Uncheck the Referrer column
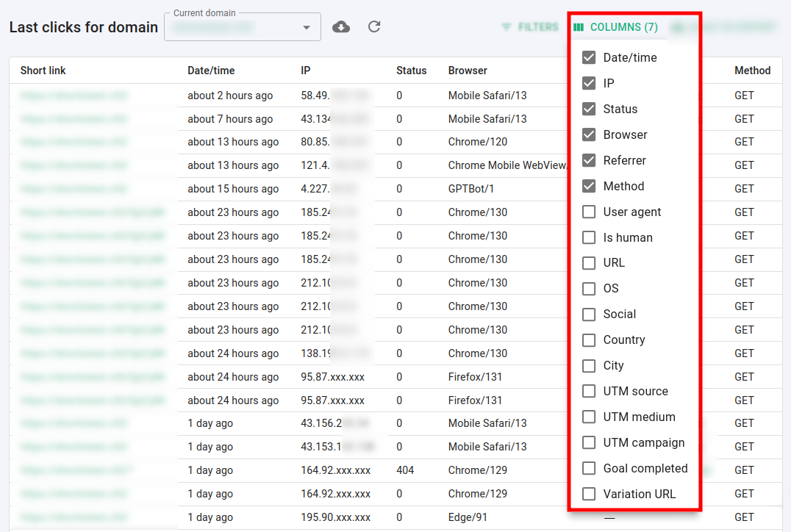Image resolution: width=791 pixels, height=532 pixels. (x=589, y=160)
